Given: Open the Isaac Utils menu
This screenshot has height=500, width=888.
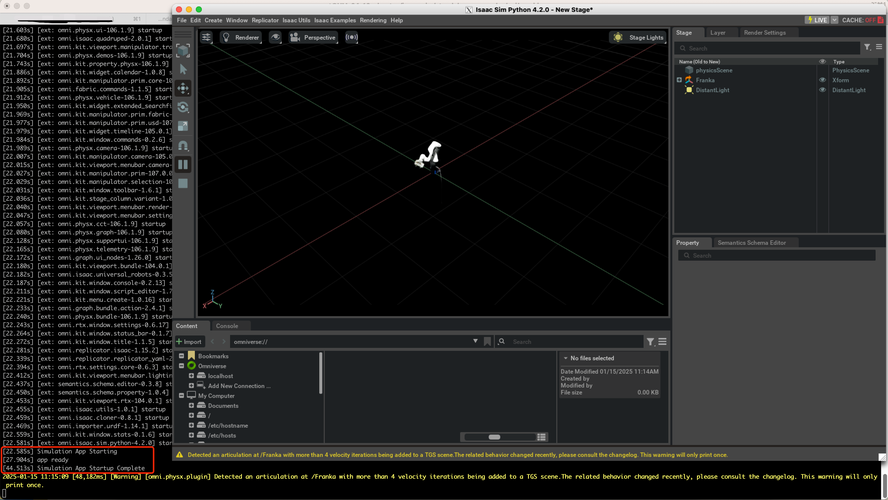Looking at the screenshot, I should (296, 20).
